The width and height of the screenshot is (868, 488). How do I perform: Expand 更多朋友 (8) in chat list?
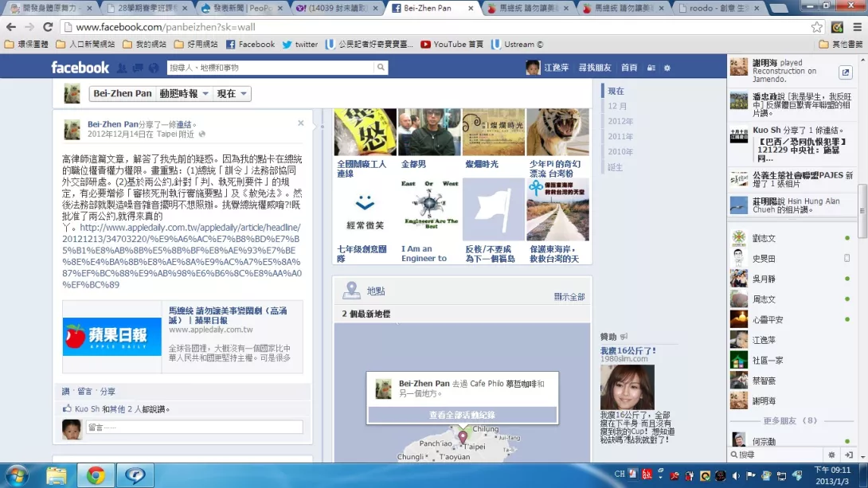[790, 420]
